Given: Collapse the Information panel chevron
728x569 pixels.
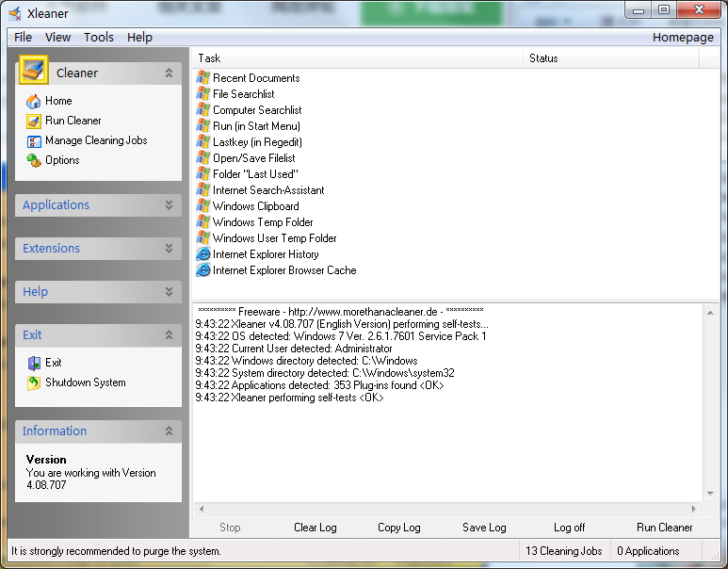Looking at the screenshot, I should tap(169, 431).
